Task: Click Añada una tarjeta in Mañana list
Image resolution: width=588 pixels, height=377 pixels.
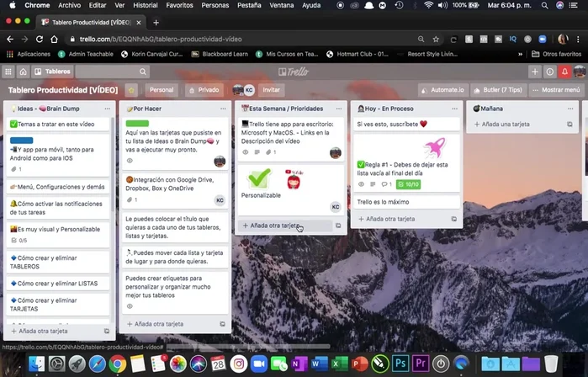Action: [506, 125]
